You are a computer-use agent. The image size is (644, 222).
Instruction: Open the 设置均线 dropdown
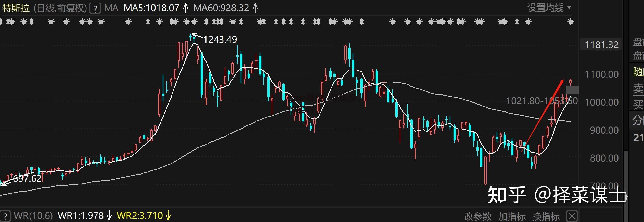(549, 8)
